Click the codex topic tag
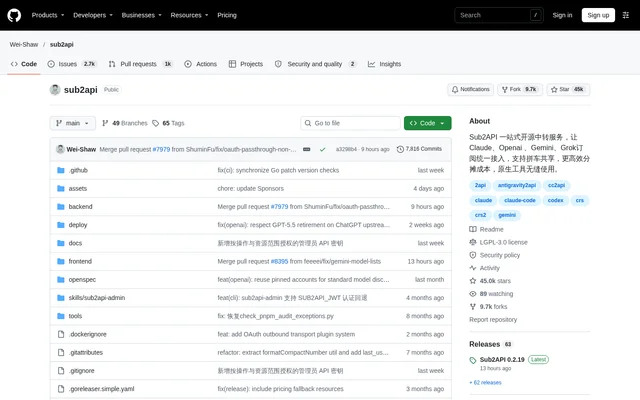Image resolution: width=640 pixels, height=400 pixels. [x=555, y=200]
